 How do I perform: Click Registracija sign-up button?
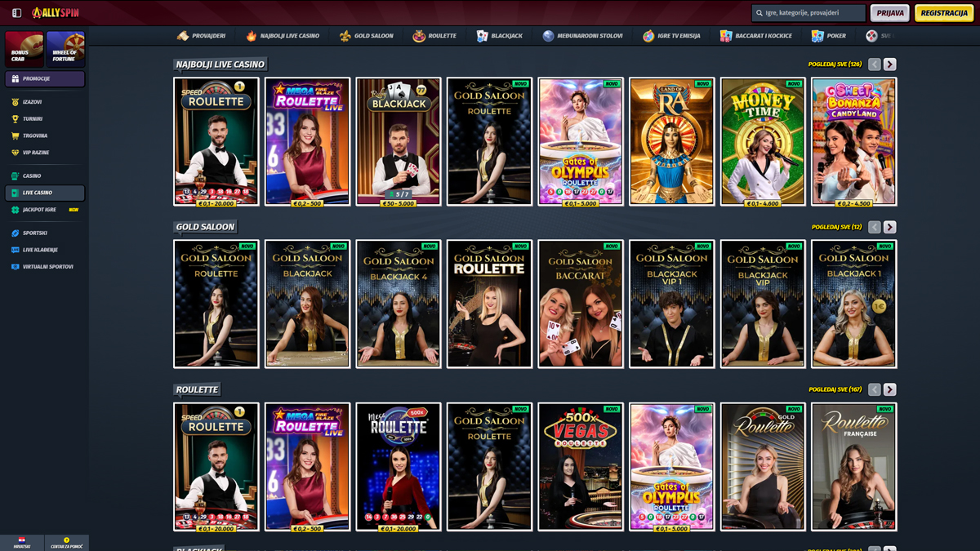[944, 13]
